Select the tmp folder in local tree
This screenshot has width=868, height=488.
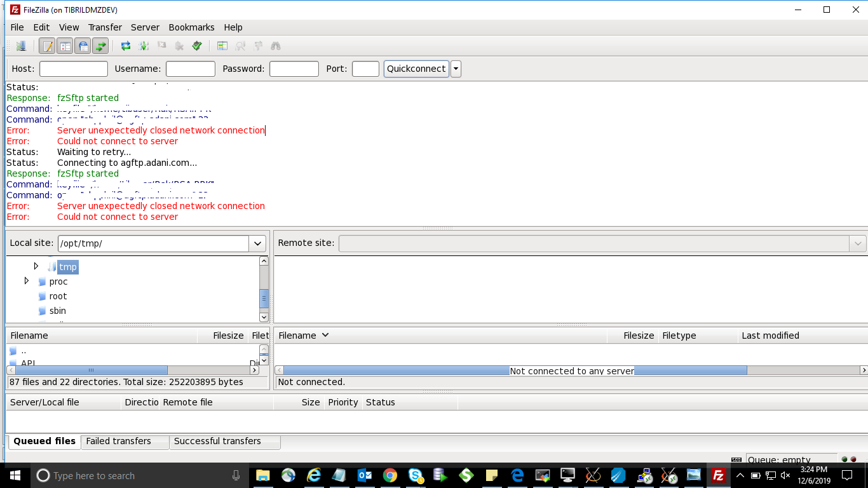pos(68,267)
